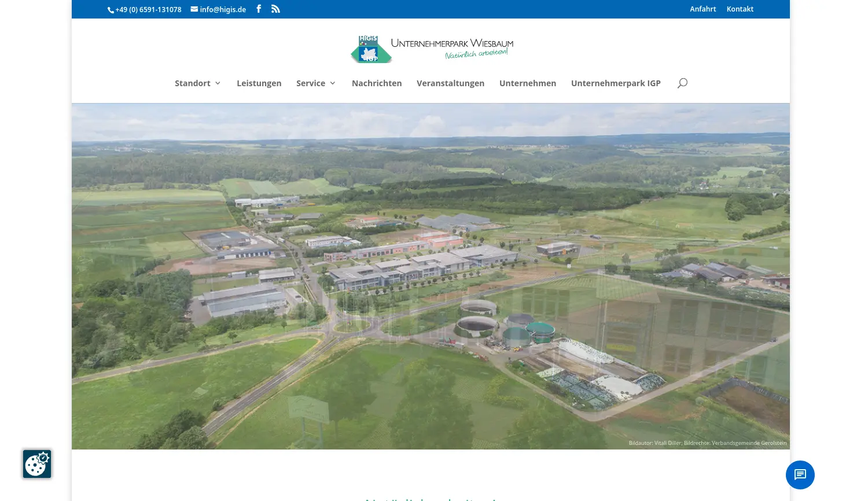Screen dimensions: 868x501
Task: Go to the Leistungen page
Action: (x=259, y=83)
